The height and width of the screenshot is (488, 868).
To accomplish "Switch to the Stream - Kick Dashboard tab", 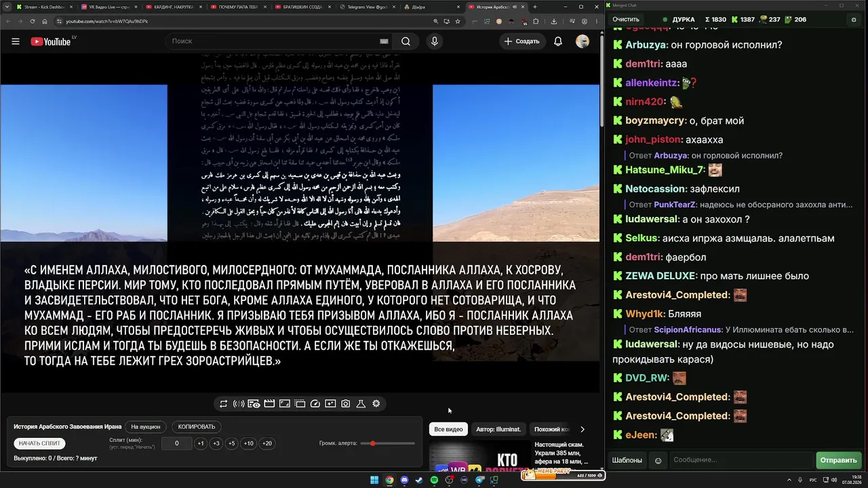I will (x=44, y=7).
